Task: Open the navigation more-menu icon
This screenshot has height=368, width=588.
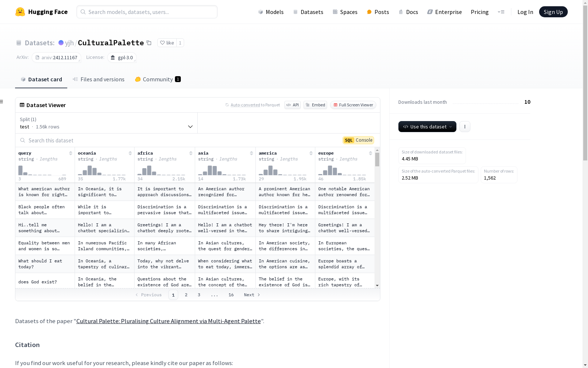Action: 501,12
